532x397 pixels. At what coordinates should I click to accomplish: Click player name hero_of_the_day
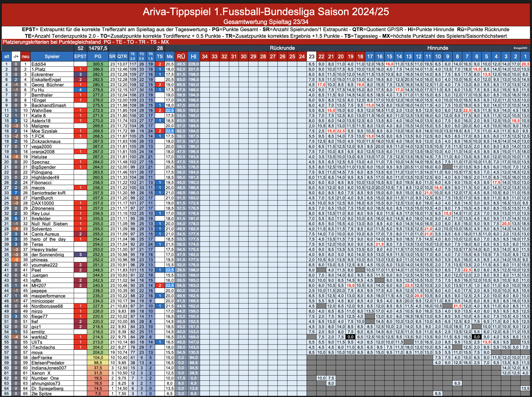[x=48, y=239]
